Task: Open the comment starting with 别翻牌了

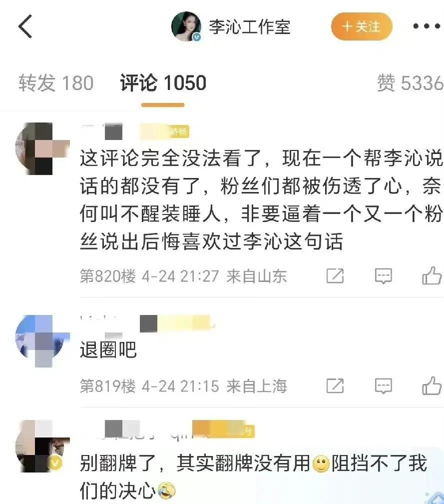Action: pos(254,476)
